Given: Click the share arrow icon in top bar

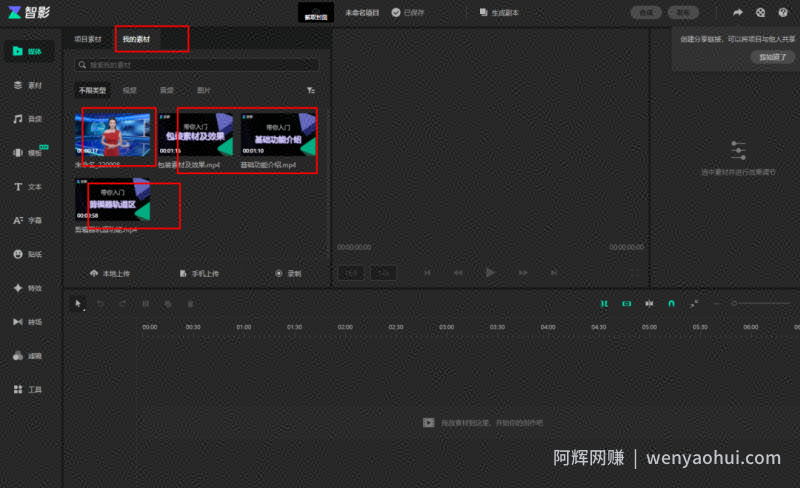Looking at the screenshot, I should [738, 12].
